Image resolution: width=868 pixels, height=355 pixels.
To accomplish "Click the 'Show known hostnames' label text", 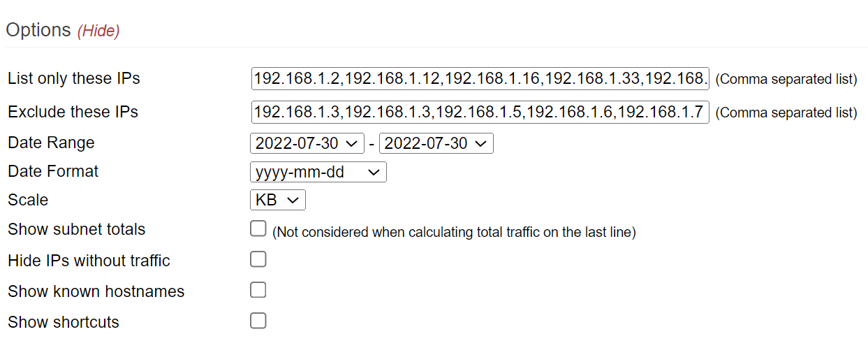I will coord(96,291).
